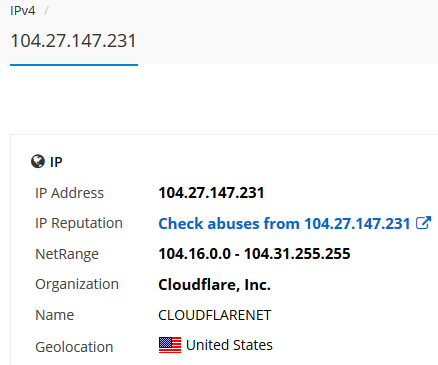Click the Cloudflare, Inc. organization value

tap(214, 285)
